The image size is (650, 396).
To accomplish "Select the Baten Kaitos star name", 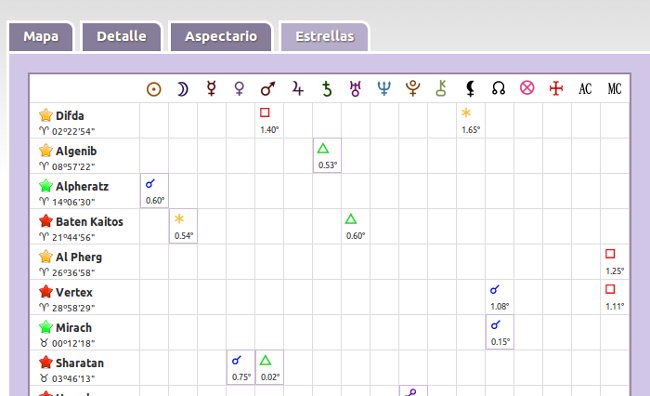I will [90, 222].
